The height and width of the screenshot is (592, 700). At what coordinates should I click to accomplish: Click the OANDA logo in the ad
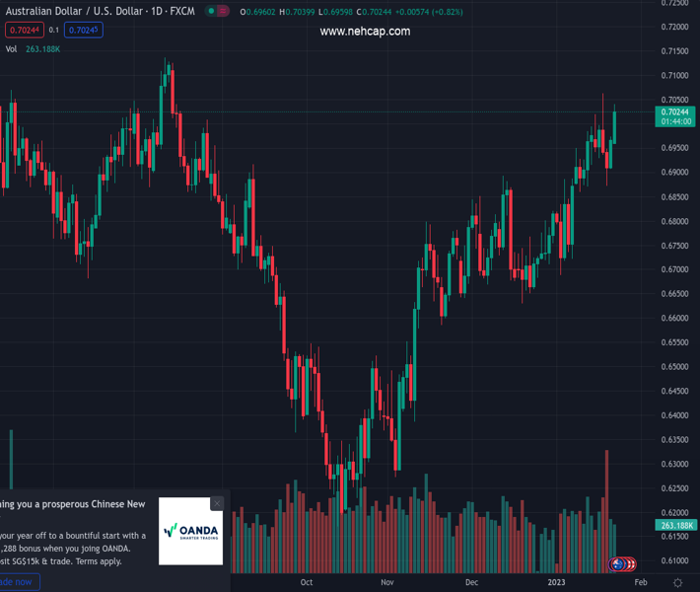191,531
